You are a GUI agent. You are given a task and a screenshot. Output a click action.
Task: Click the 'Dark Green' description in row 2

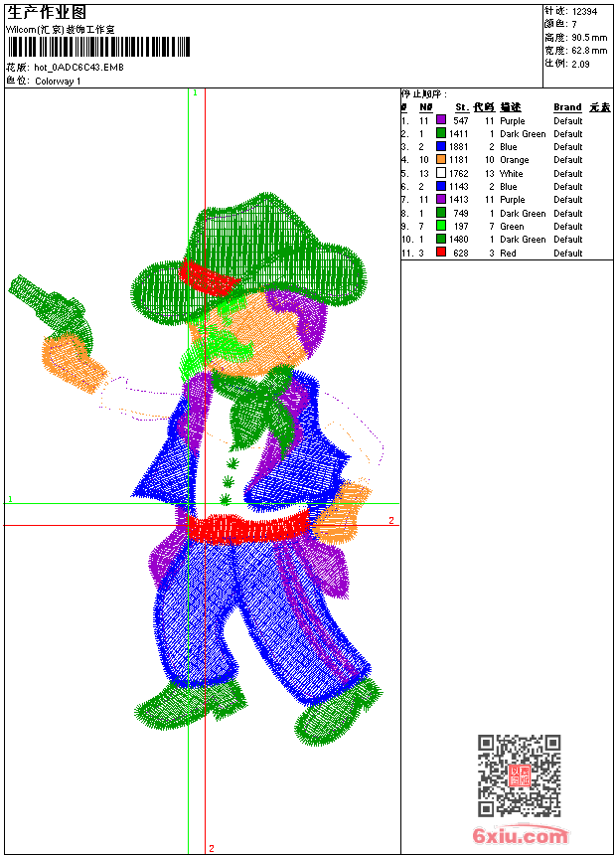click(x=523, y=133)
